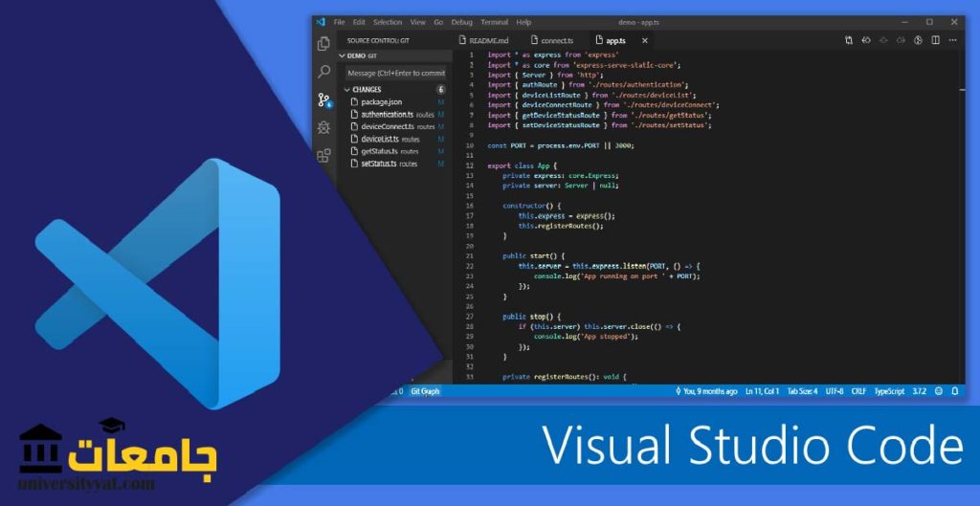Click the 'public start() {' code line
Viewport: 980px width, 506px height.
click(534, 256)
